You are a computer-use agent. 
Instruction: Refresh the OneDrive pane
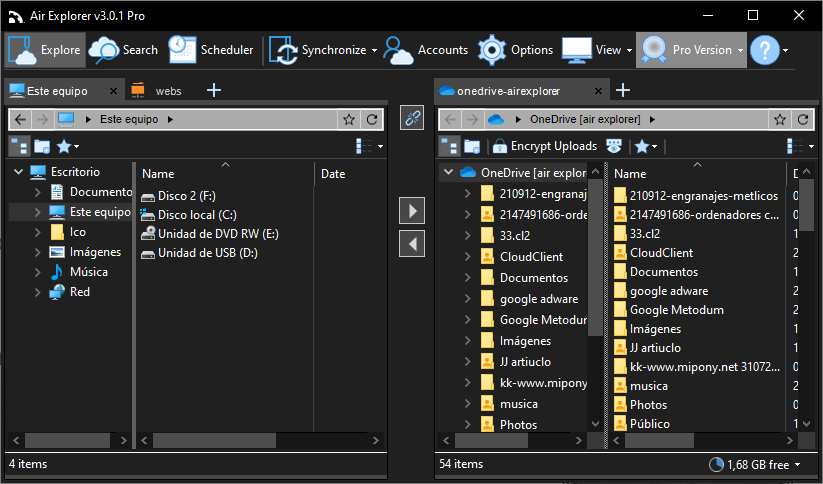[x=803, y=119]
